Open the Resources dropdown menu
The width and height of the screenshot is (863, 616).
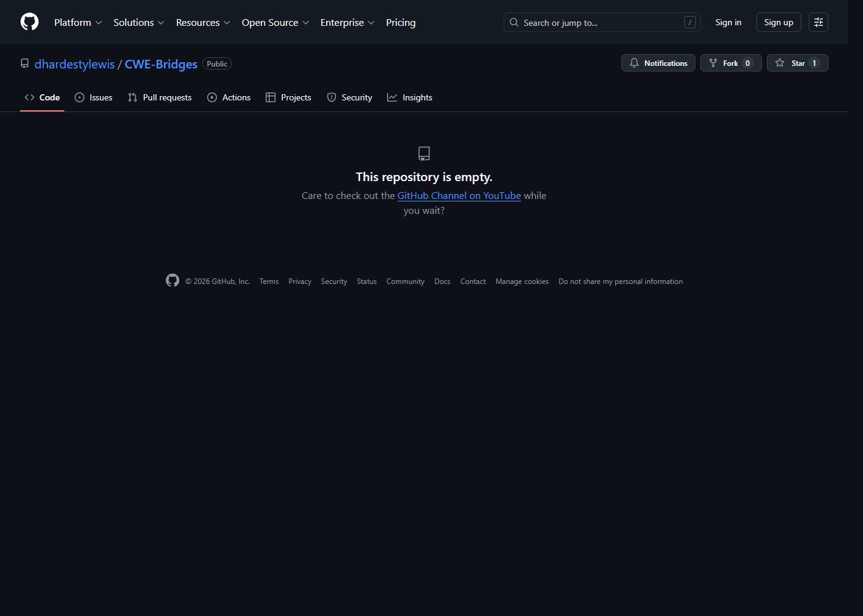pos(203,22)
